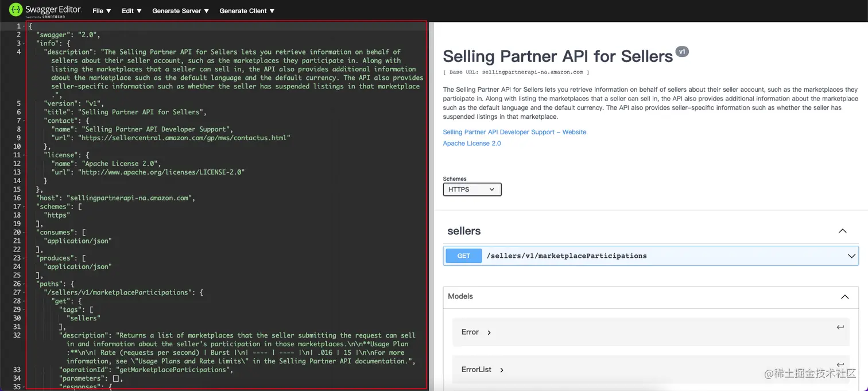Click the sellers tag heading
The height and width of the screenshot is (391, 868).
[x=464, y=231]
